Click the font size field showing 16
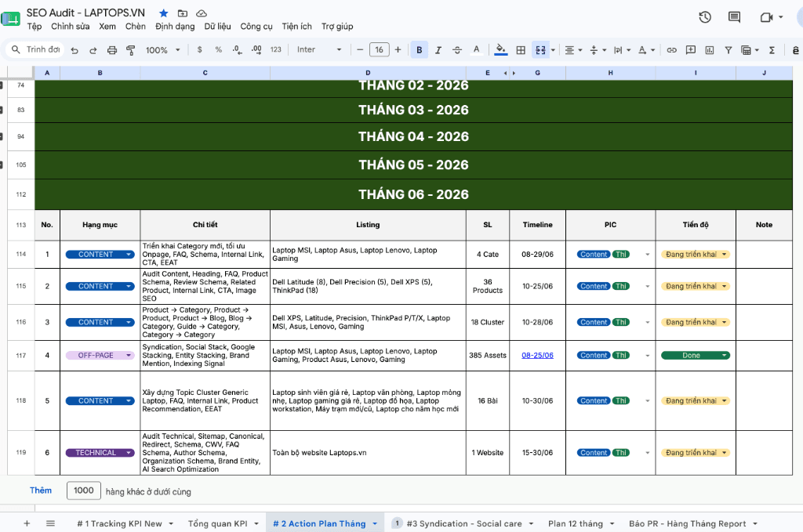 click(x=379, y=49)
